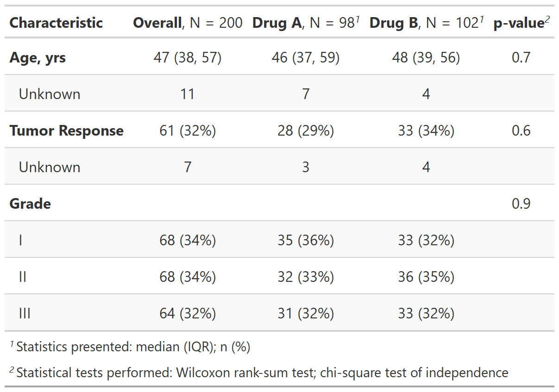The width and height of the screenshot is (559, 392).
Task: Click the Characteristic column header
Action: (x=56, y=23)
